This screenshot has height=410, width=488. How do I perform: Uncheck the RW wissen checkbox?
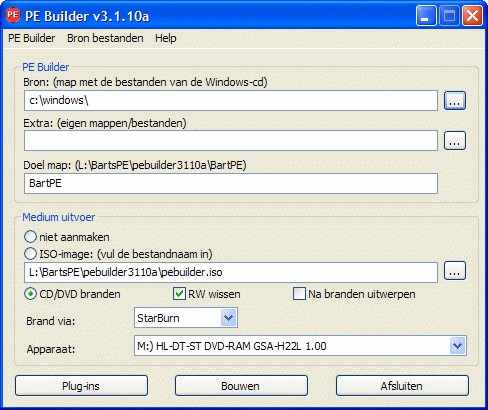(179, 294)
